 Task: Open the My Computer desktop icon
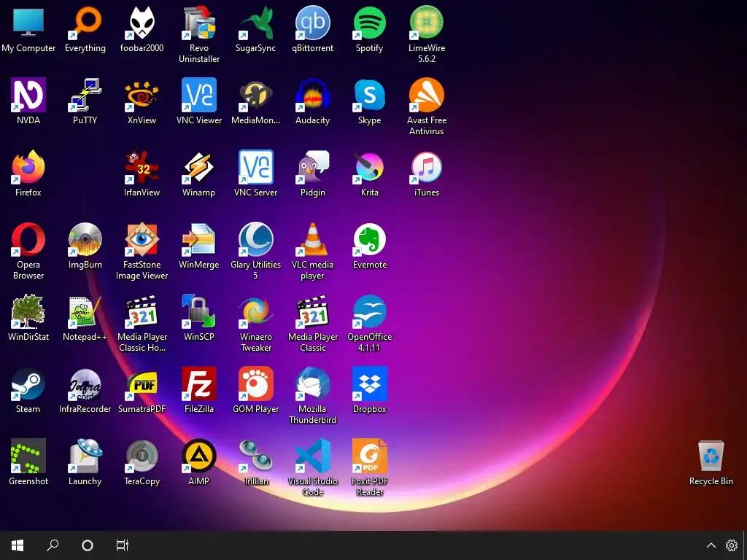pyautogui.click(x=28, y=23)
